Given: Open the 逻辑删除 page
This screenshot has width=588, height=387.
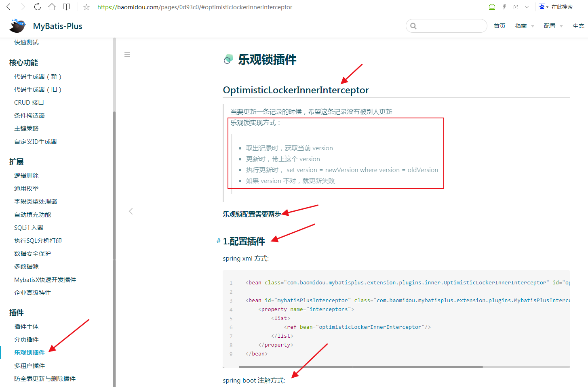Looking at the screenshot, I should click(x=27, y=176).
